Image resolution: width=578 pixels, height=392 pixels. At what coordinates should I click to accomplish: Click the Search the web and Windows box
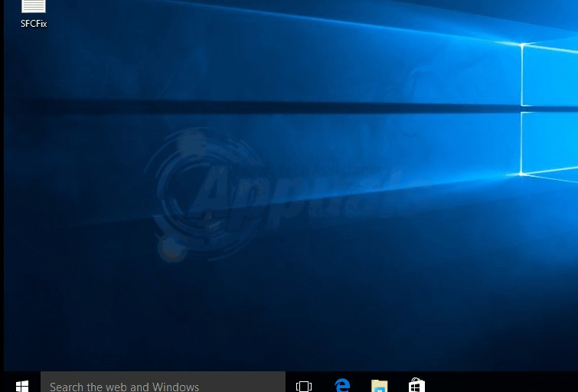[163, 382]
